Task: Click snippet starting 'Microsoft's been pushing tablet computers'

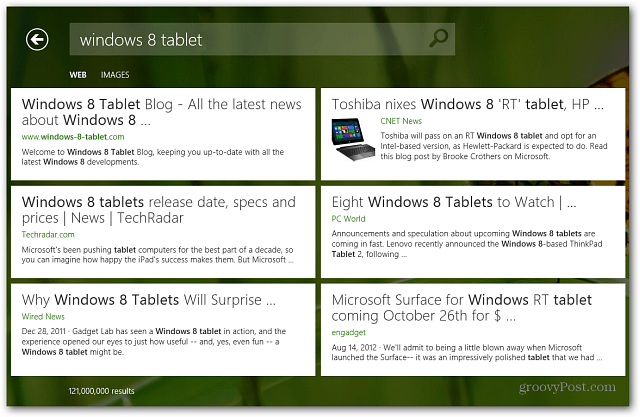Action: [x=158, y=255]
